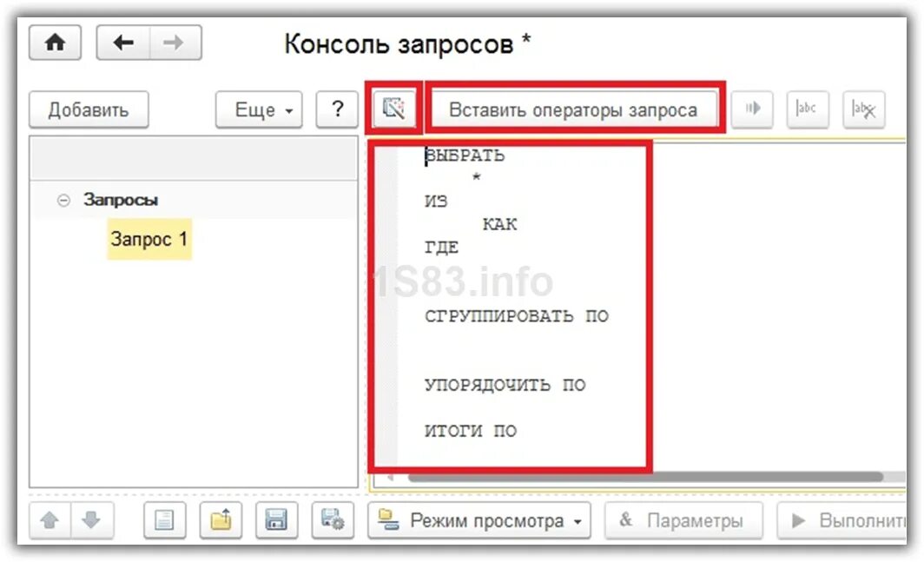The height and width of the screenshot is (562, 924).
Task: Click the execute step icon with arrow
Action: click(x=752, y=109)
